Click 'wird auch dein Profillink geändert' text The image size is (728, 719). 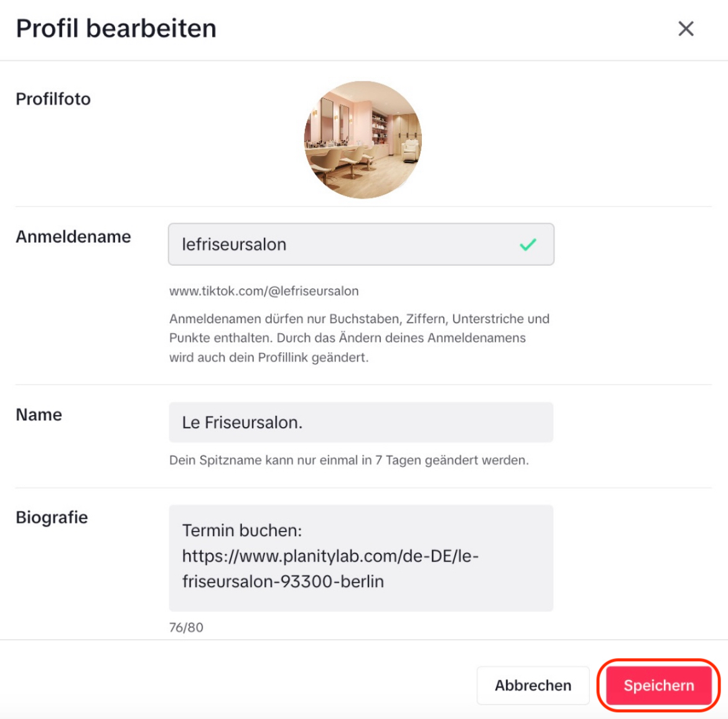269,357
